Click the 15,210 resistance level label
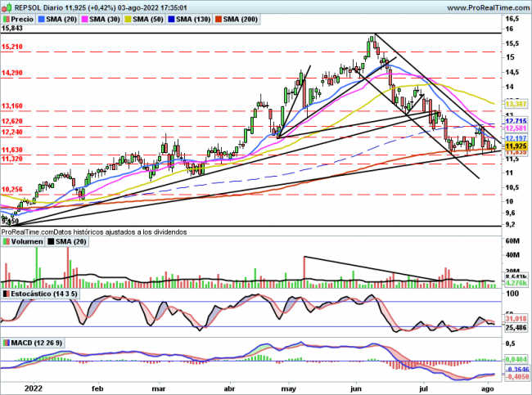This screenshot has width=532, height=395. (12, 47)
